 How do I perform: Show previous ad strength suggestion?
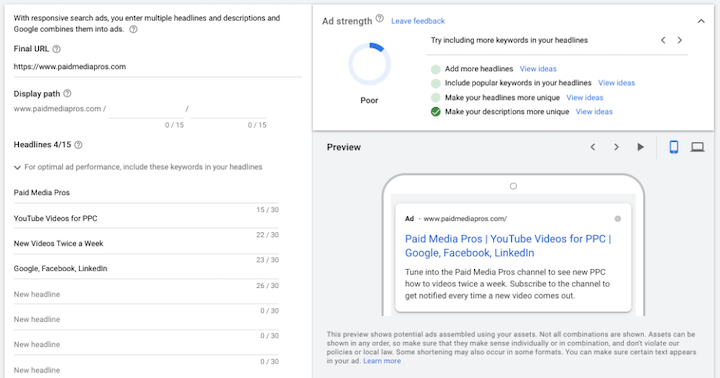(x=663, y=40)
